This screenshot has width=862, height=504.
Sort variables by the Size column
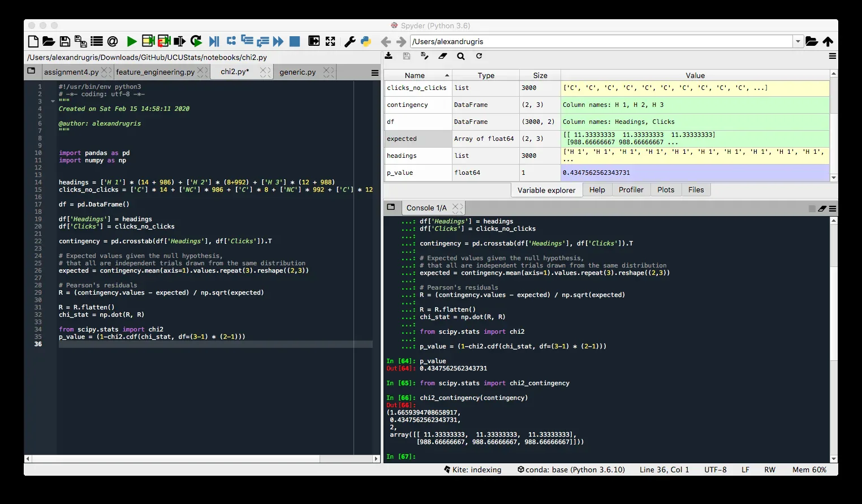(540, 75)
